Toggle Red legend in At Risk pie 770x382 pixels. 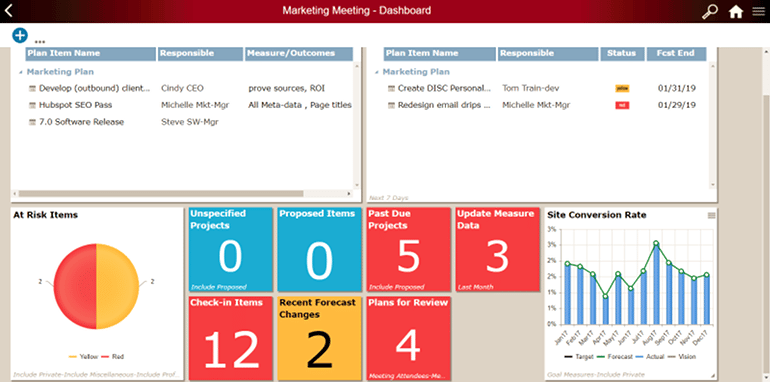point(113,356)
